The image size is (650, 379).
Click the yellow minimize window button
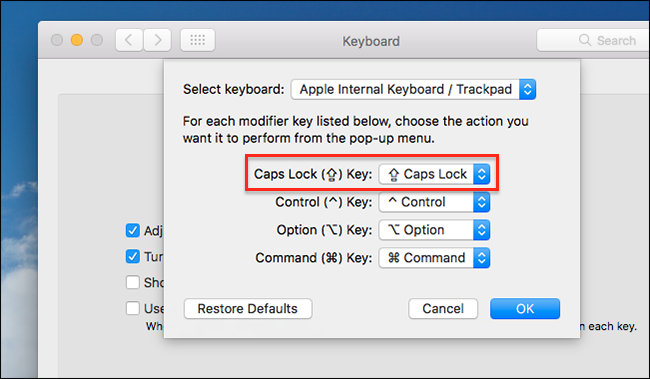77,40
